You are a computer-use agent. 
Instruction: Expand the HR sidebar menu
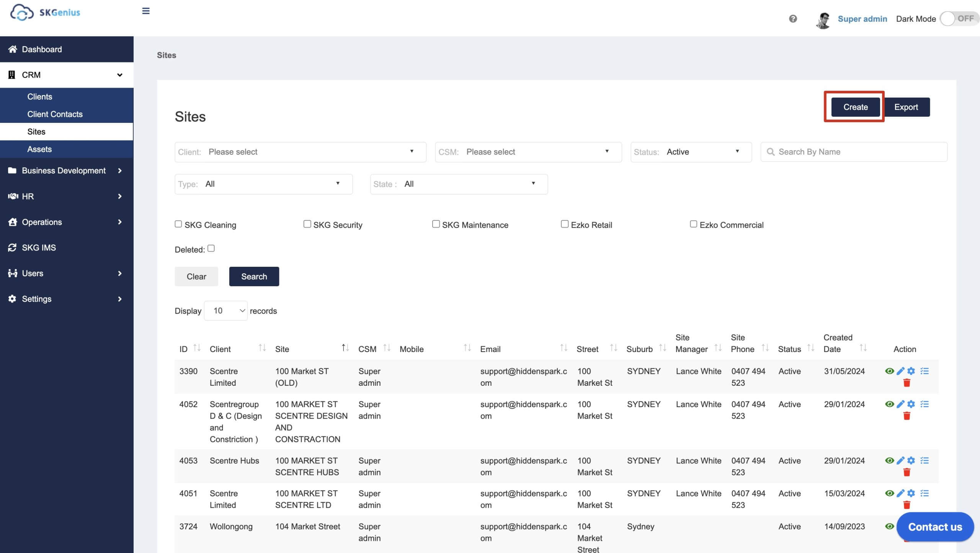pyautogui.click(x=67, y=196)
